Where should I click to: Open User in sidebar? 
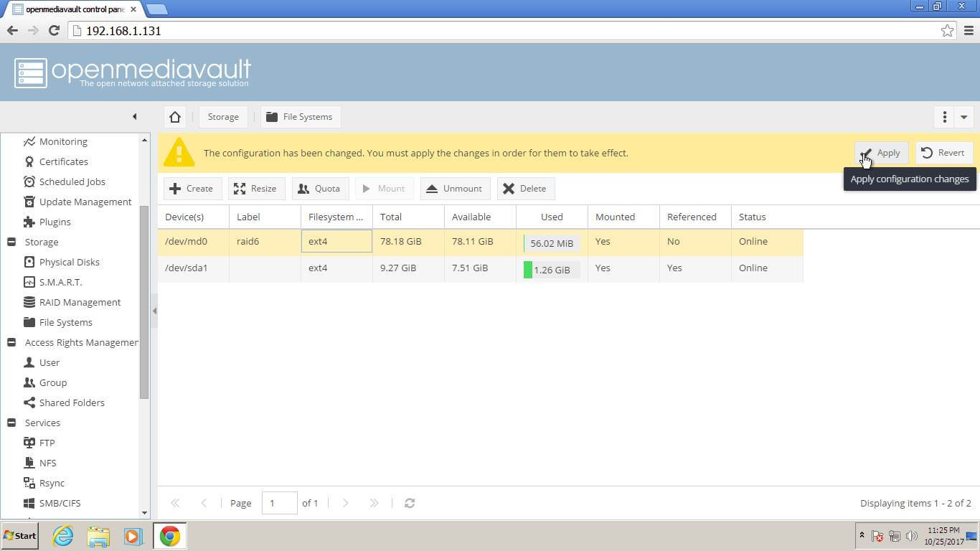[49, 363]
